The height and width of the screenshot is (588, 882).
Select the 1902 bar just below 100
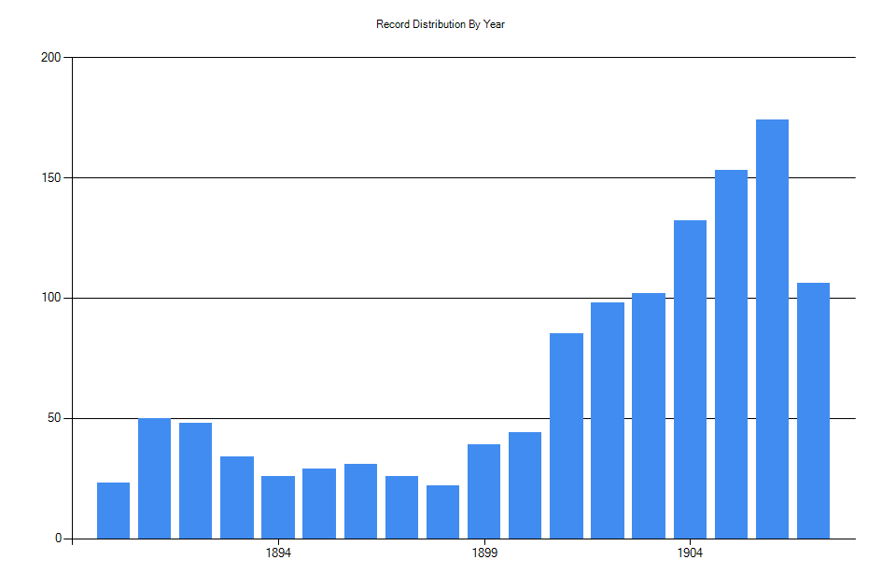pyautogui.click(x=608, y=421)
